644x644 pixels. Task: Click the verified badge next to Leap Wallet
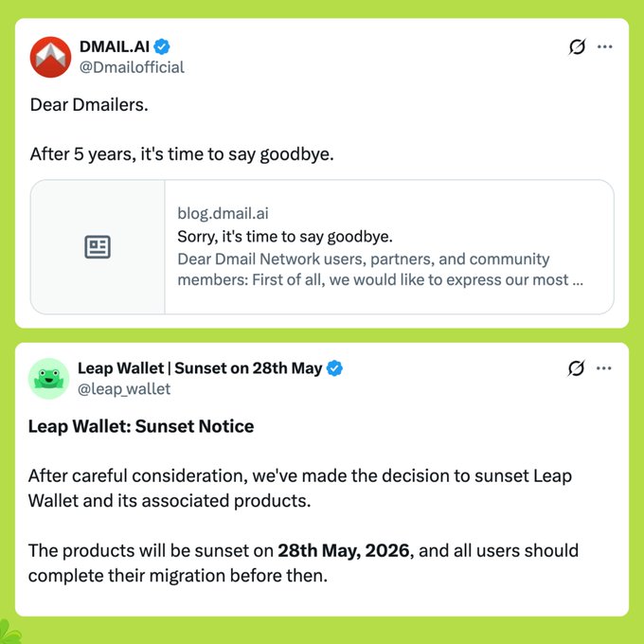point(334,367)
